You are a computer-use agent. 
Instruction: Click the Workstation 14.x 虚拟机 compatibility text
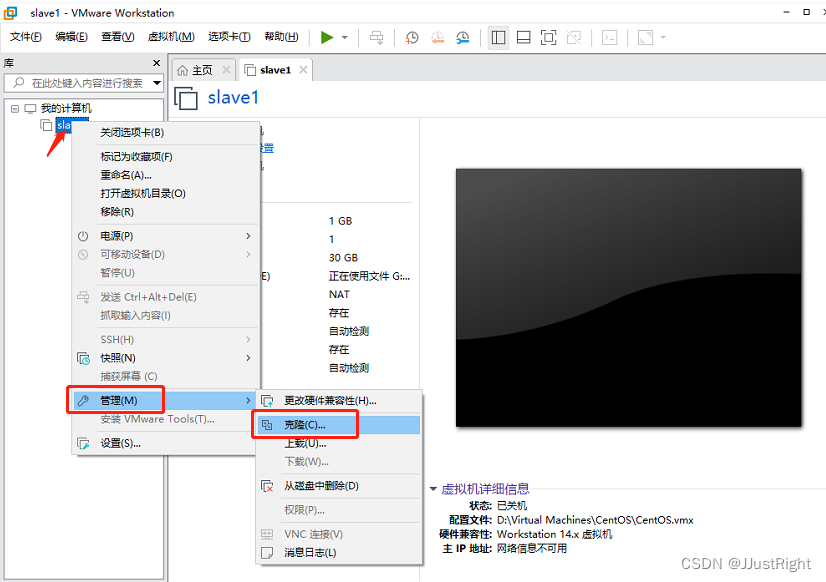pos(555,535)
